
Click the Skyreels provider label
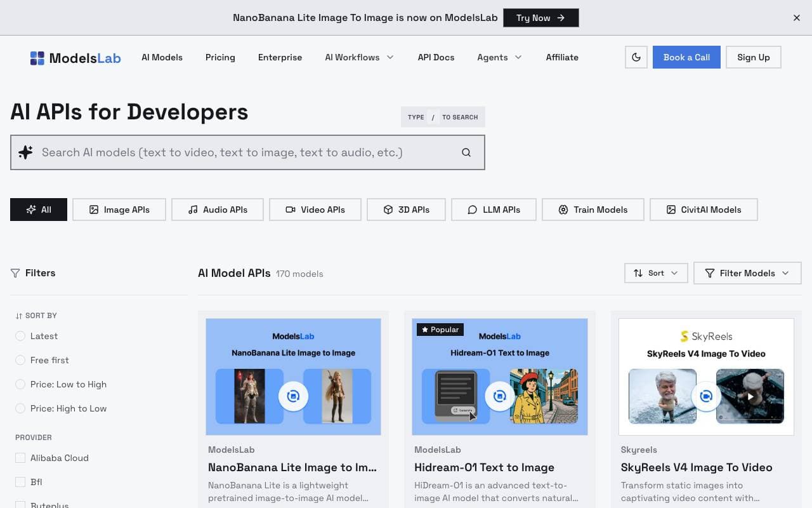(x=639, y=450)
